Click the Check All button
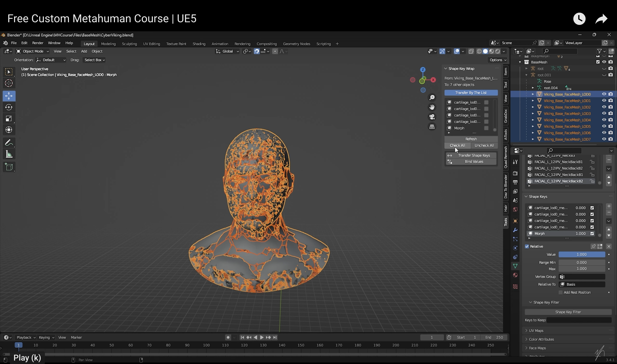The image size is (617, 364). coord(457,145)
